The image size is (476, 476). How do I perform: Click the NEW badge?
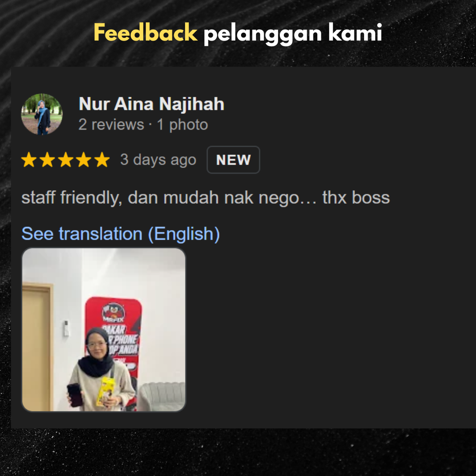[x=233, y=160]
